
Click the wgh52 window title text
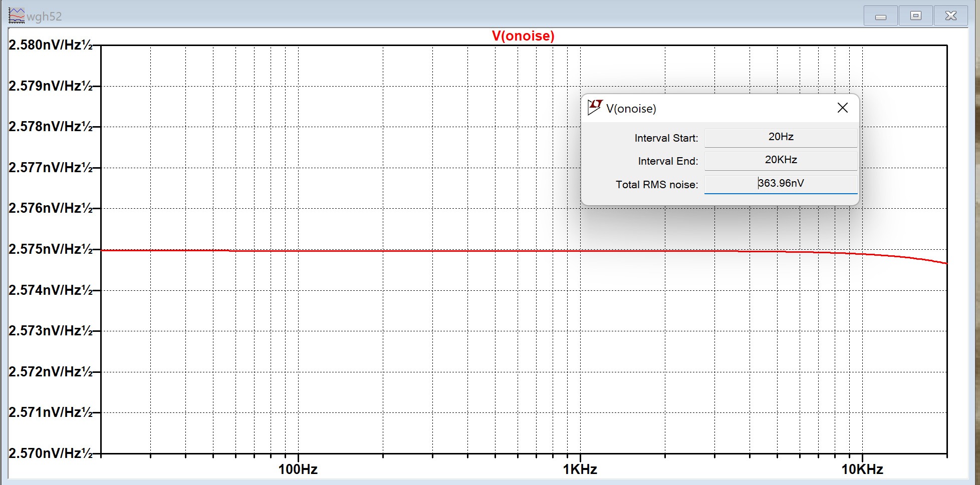(44, 17)
